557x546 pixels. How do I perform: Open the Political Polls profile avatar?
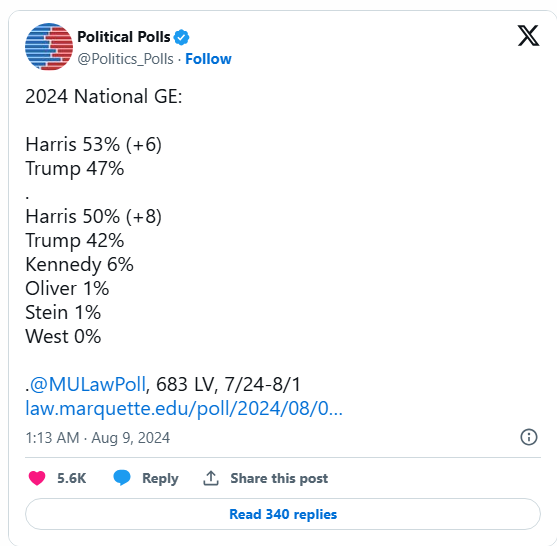[49, 47]
